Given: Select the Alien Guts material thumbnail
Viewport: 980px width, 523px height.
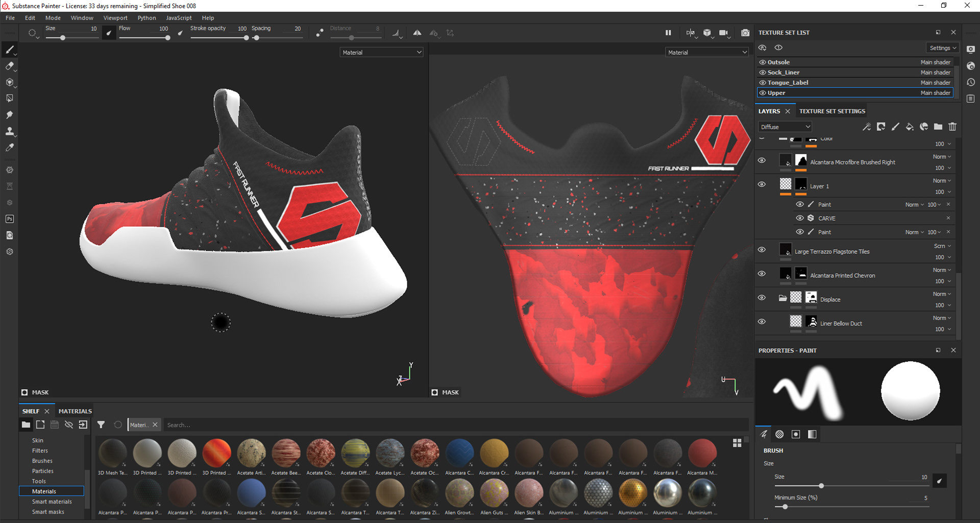Looking at the screenshot, I should pos(494,492).
